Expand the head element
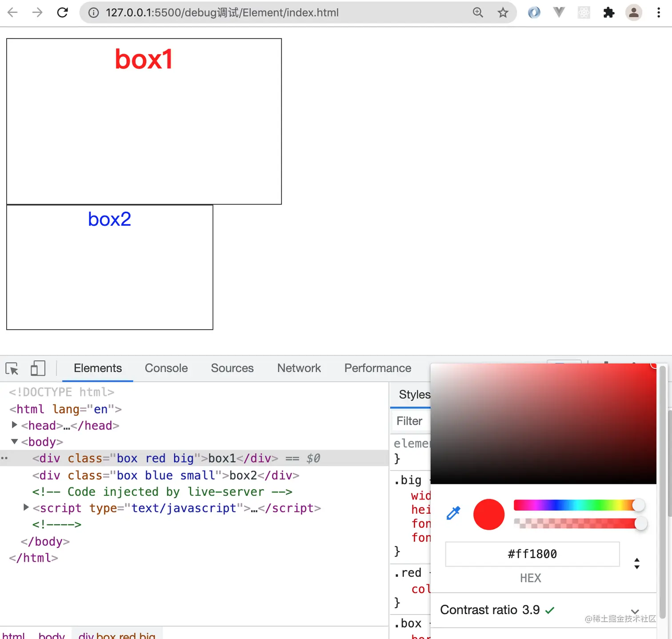672x639 pixels. [14, 425]
